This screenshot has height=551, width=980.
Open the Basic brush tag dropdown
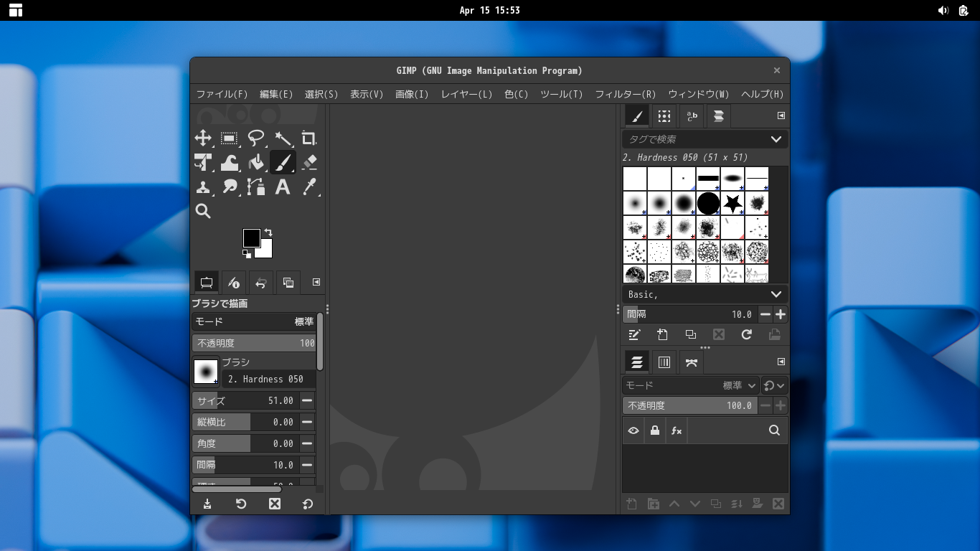pyautogui.click(x=776, y=294)
